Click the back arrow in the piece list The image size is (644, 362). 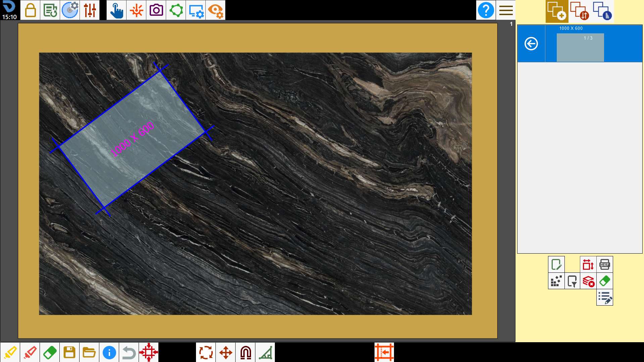(x=531, y=44)
